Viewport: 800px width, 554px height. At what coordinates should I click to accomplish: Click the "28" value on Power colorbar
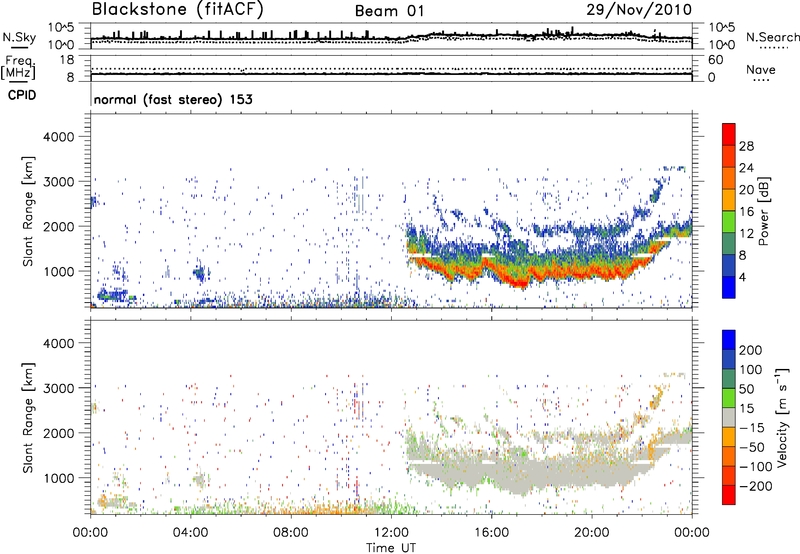click(746, 146)
